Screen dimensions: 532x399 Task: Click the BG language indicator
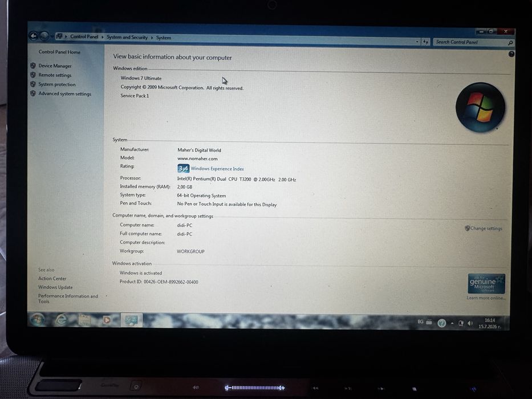pyautogui.click(x=420, y=321)
